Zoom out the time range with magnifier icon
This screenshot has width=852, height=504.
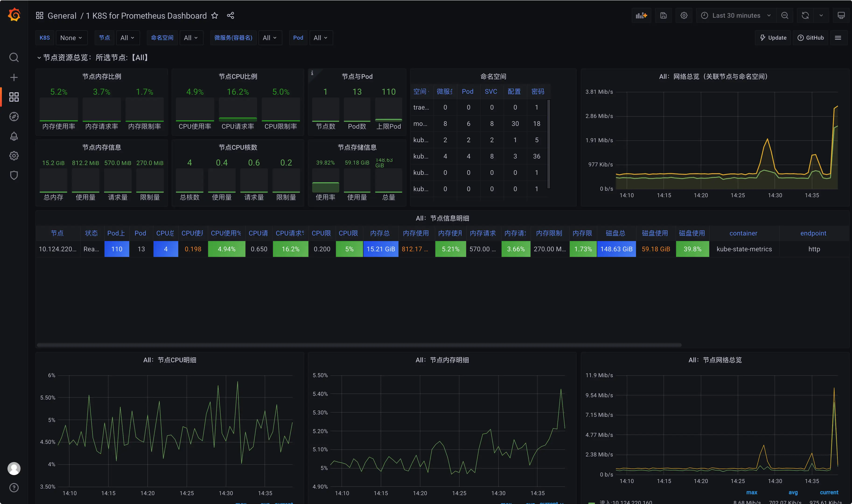pyautogui.click(x=785, y=15)
